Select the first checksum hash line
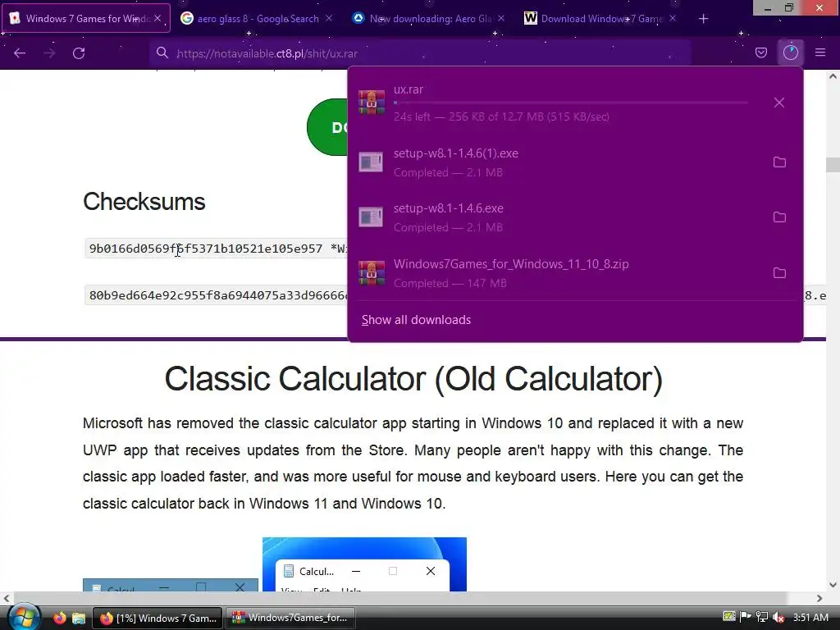This screenshot has width=840, height=630. coord(217,249)
